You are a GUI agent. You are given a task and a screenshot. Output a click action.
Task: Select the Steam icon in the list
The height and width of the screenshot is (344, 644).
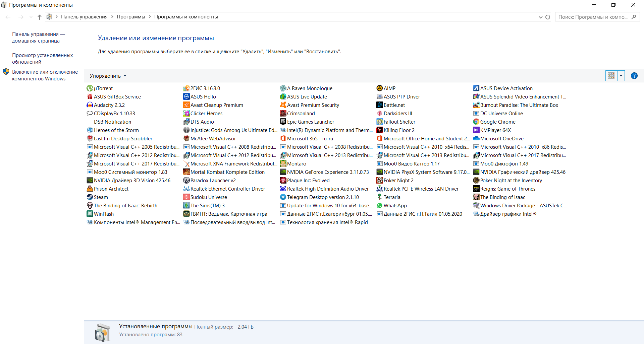pyautogui.click(x=90, y=197)
